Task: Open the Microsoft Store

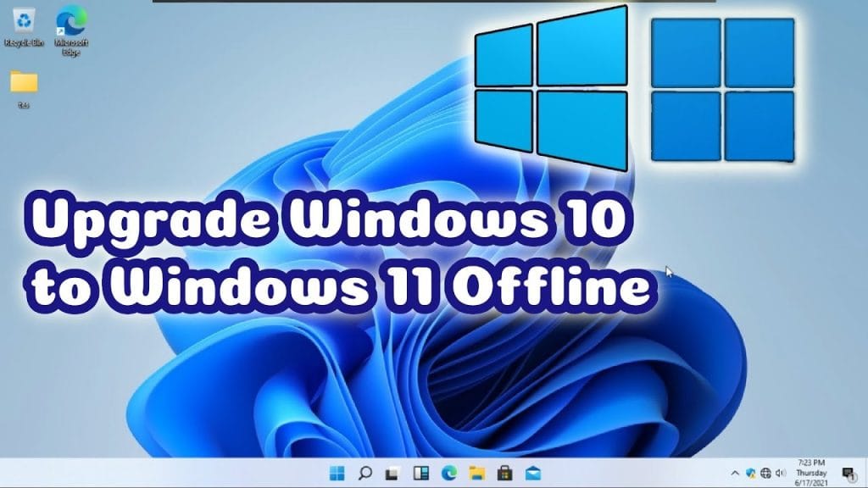Action: pyautogui.click(x=505, y=473)
